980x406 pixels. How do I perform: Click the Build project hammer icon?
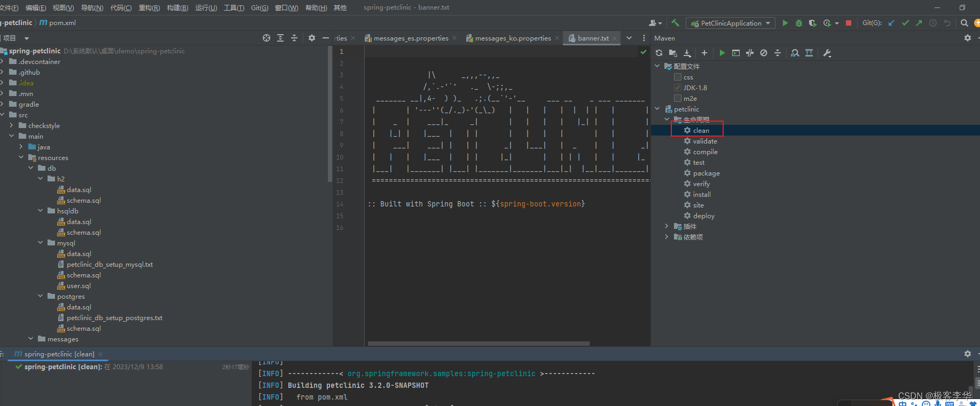pyautogui.click(x=675, y=23)
